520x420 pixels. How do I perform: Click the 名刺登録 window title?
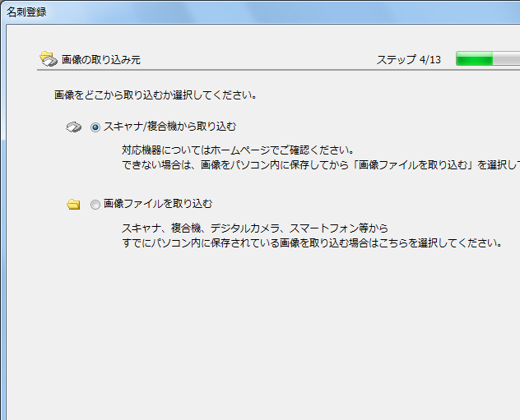click(26, 12)
